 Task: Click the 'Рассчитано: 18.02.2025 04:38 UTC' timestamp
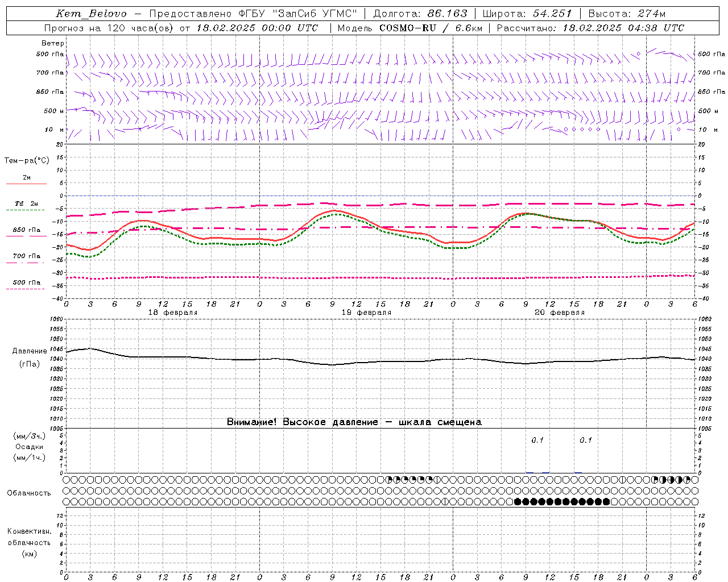coord(590,28)
